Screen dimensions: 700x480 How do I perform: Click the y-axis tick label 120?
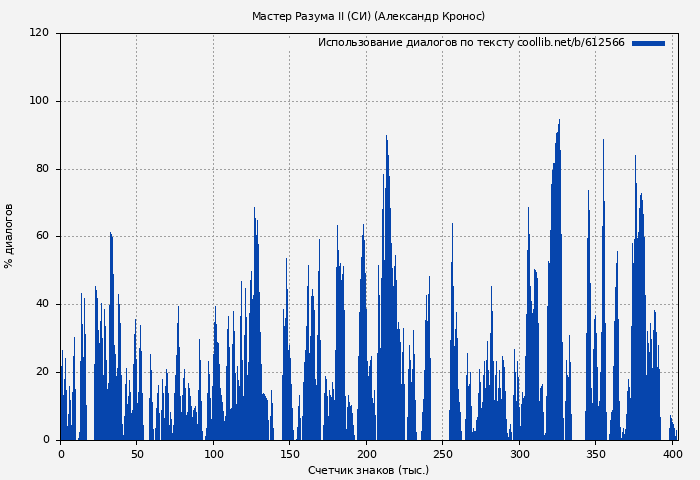(39, 33)
